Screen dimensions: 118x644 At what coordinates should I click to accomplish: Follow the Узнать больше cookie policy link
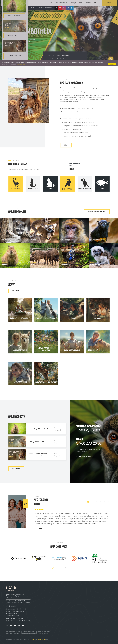pos(21,64)
